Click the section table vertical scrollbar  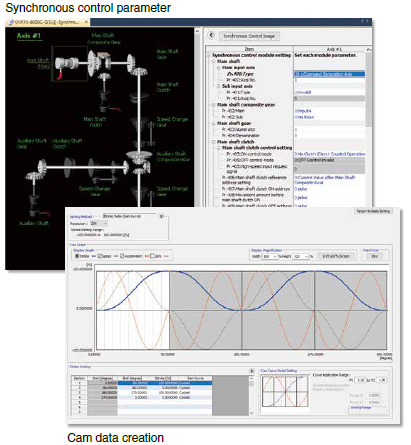252,396
